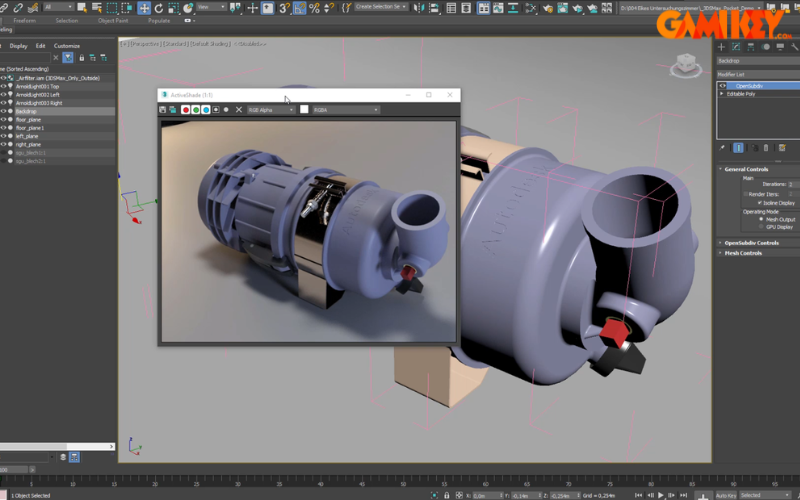800x500 pixels.
Task: Expand Mesh Controls rollout
Action: click(x=743, y=253)
